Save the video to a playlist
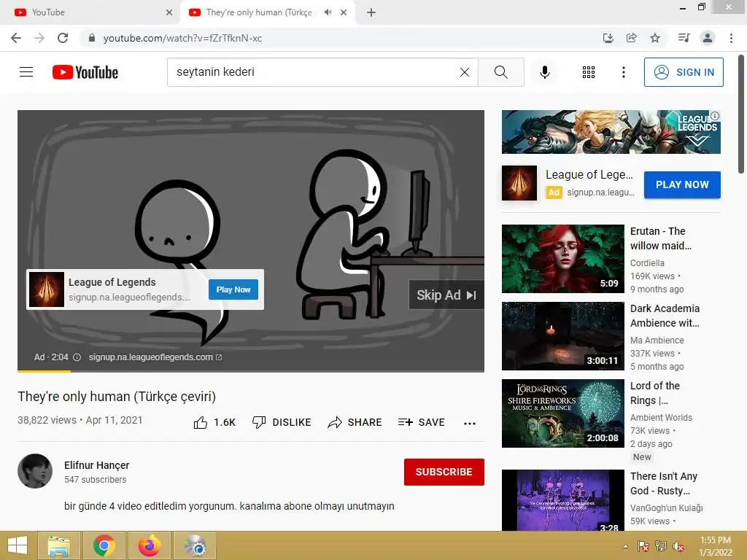Image resolution: width=747 pixels, height=560 pixels. (422, 422)
